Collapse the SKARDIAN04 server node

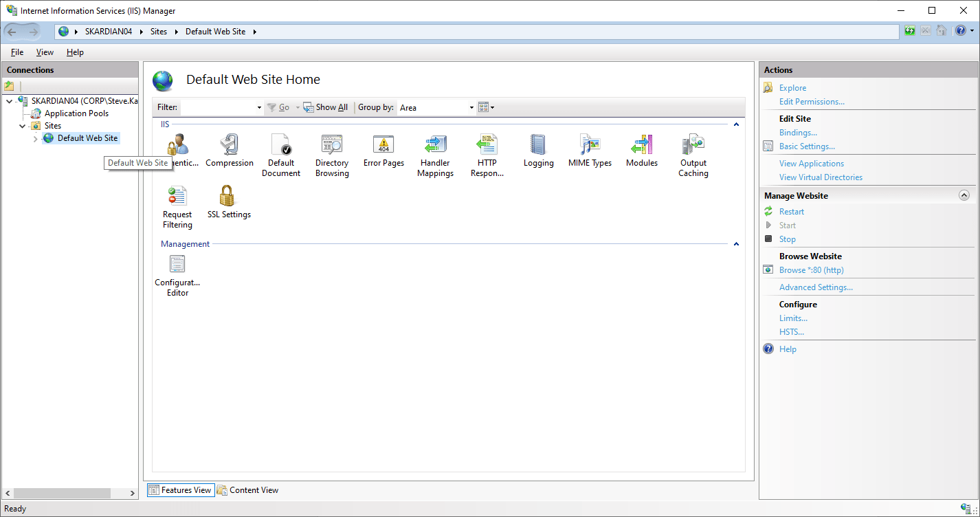click(x=9, y=101)
